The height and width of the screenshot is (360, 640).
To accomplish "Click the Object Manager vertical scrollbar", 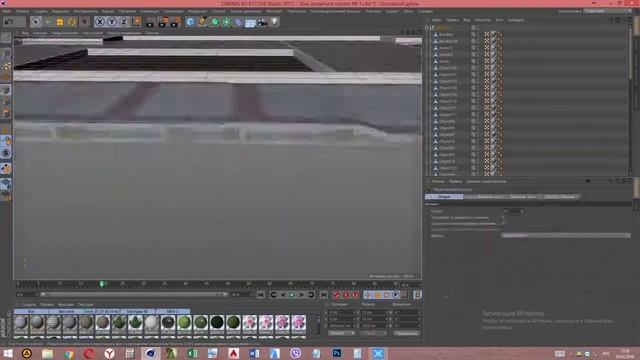I will click(631, 53).
